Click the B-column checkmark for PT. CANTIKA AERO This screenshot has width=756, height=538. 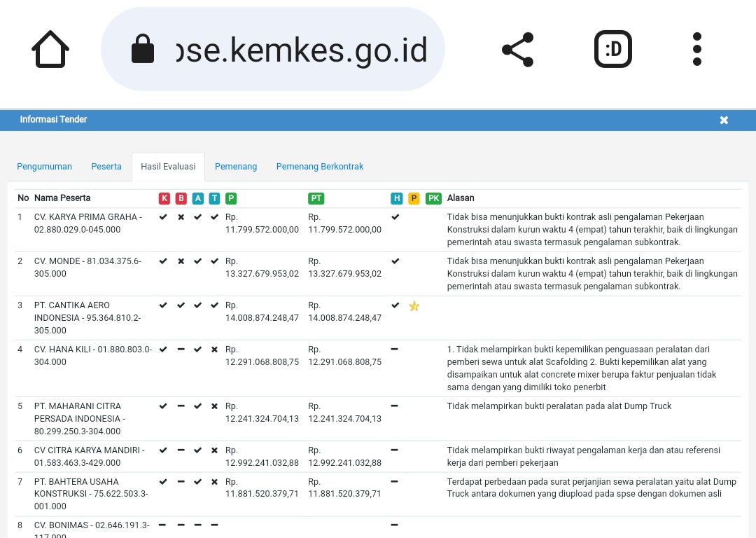click(x=181, y=305)
